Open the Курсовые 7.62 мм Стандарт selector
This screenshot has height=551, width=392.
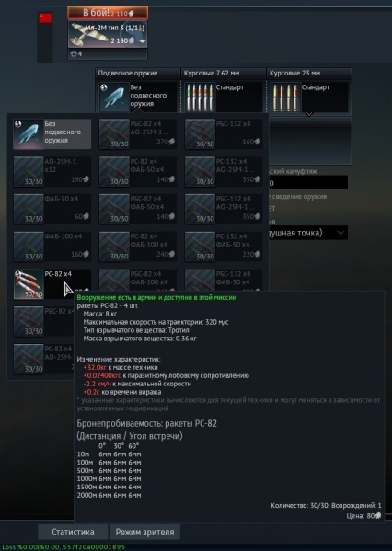(x=224, y=97)
